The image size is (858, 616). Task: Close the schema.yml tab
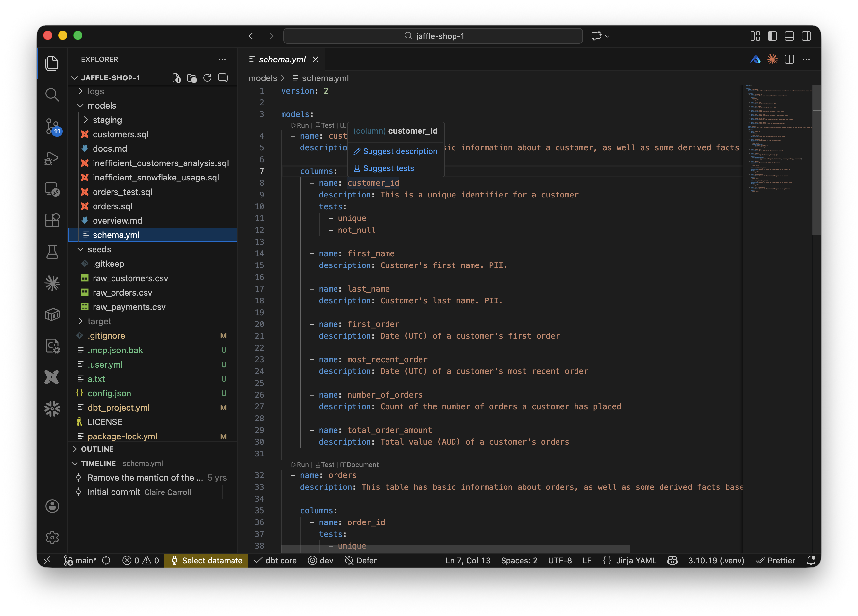point(316,60)
